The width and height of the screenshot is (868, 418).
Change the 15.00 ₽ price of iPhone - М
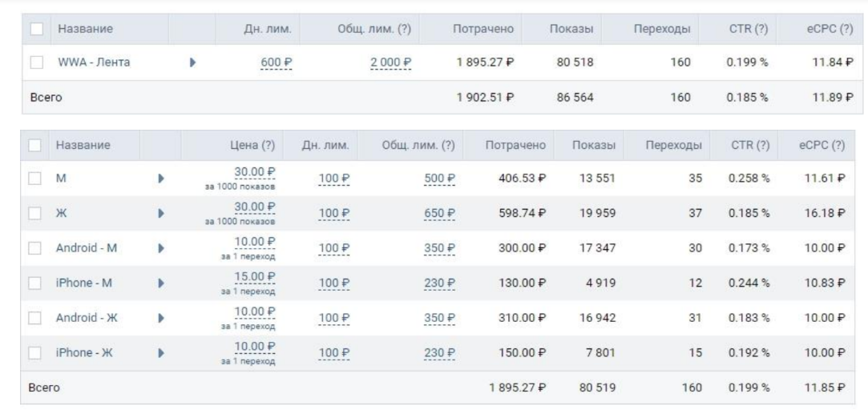[254, 277]
